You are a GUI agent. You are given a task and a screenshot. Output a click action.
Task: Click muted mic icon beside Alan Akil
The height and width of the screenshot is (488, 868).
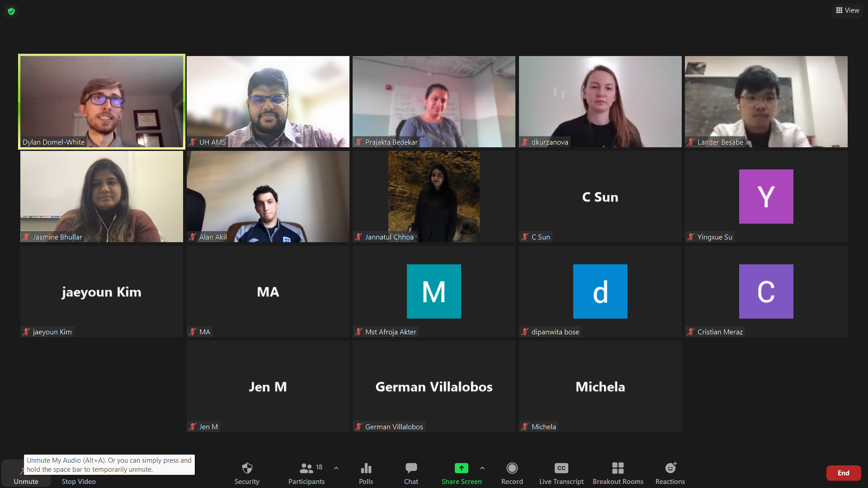(x=193, y=237)
